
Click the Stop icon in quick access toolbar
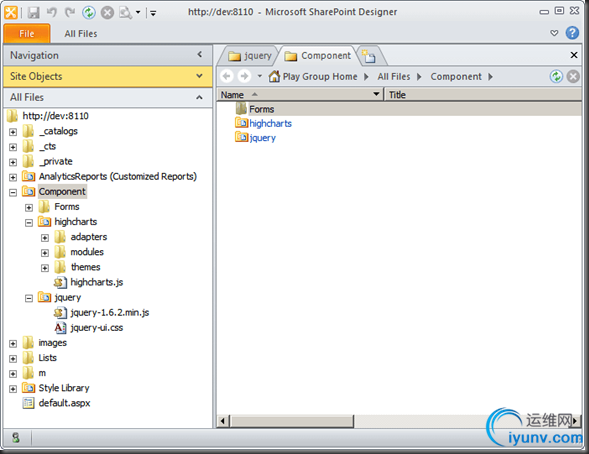107,13
